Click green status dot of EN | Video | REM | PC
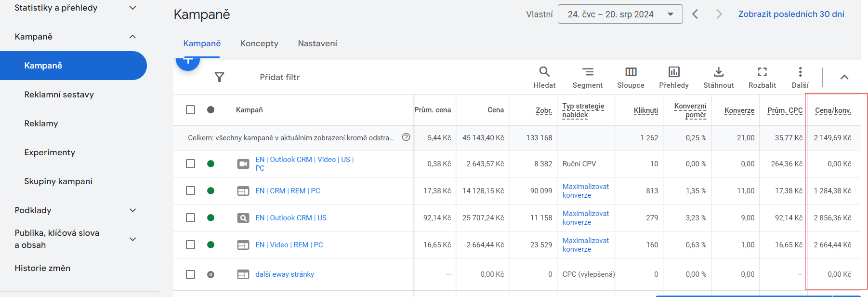 click(x=210, y=245)
